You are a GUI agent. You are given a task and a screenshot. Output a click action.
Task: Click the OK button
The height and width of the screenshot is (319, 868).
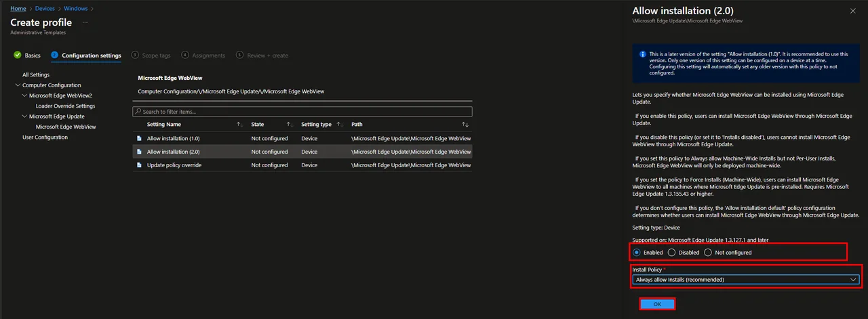[657, 305]
